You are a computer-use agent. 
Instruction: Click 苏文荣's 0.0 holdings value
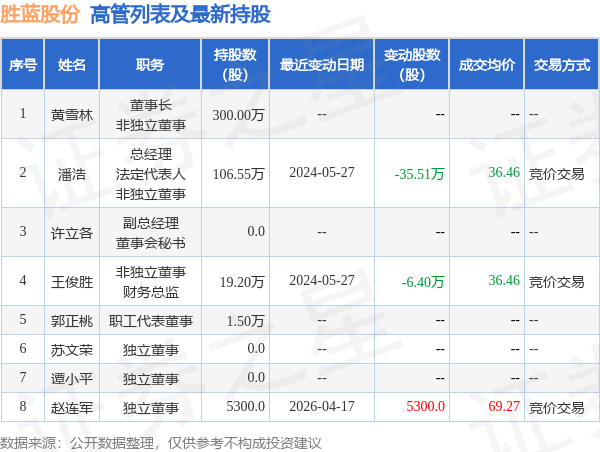coord(256,348)
